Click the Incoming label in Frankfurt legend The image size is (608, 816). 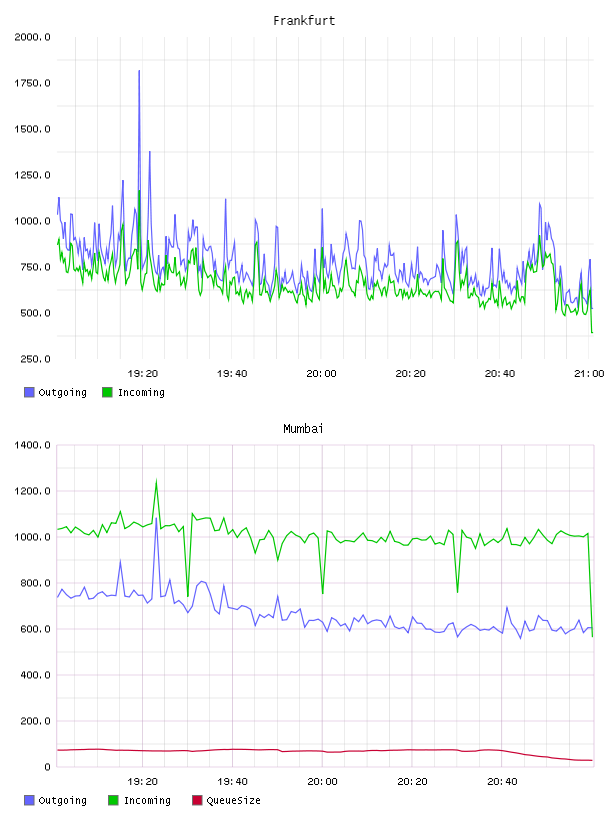point(141,392)
